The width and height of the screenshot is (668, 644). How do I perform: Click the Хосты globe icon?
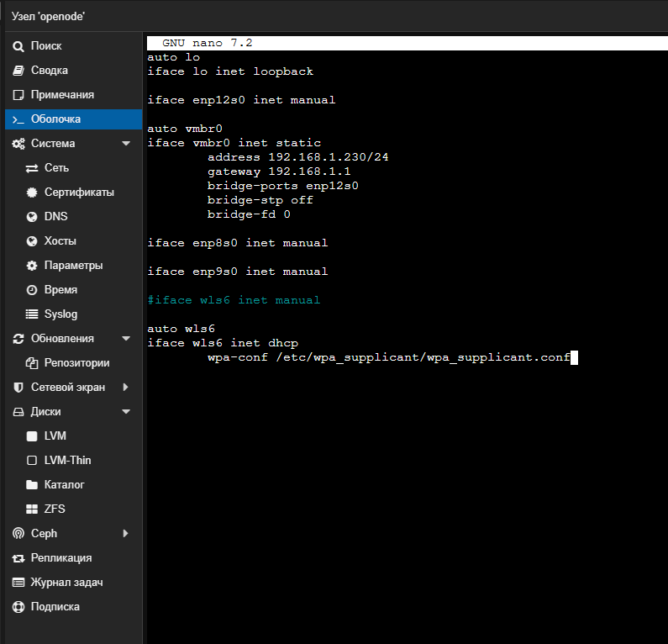(x=32, y=241)
